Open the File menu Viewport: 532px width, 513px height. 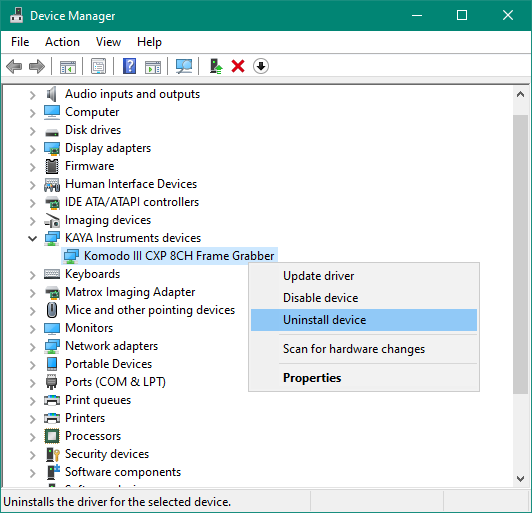coord(20,42)
